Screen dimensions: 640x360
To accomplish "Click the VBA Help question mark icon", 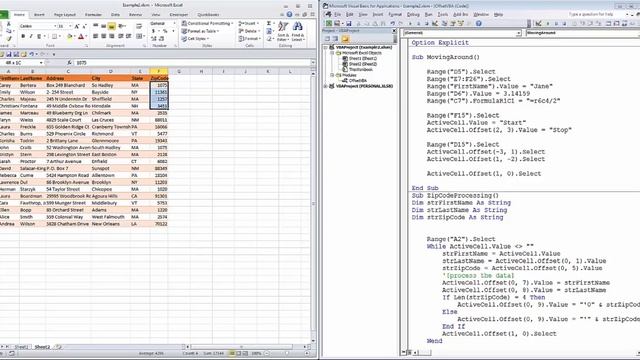I will pyautogui.click(x=479, y=24).
